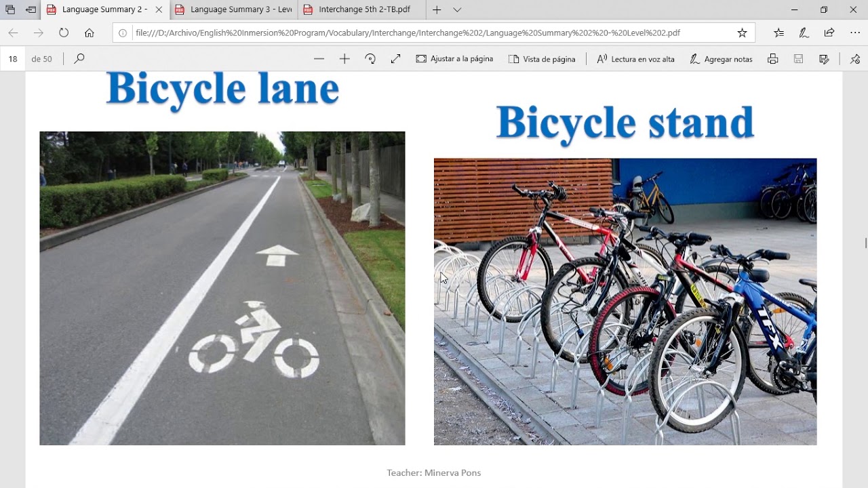Click the "Bicycle stand" heading
Screen dimensions: 868x488
(625, 123)
